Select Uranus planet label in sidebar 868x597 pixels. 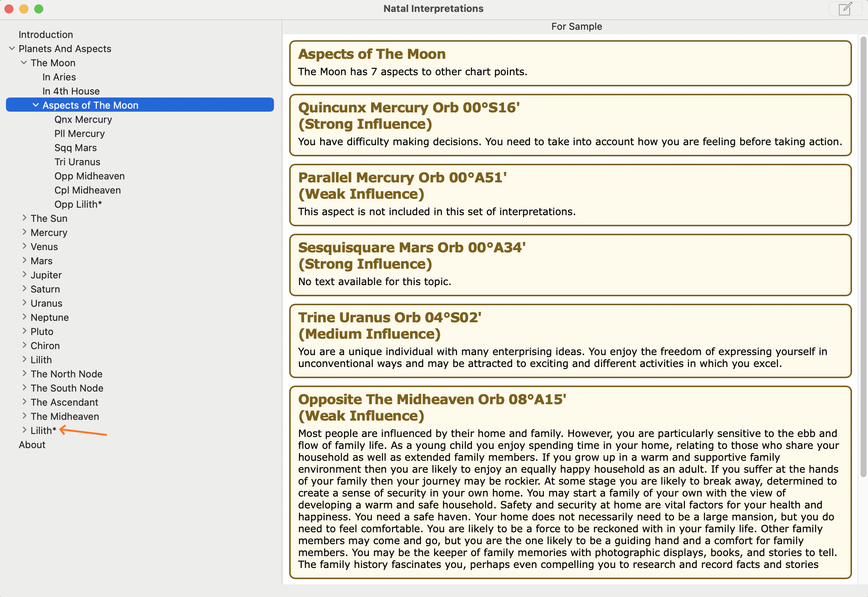click(47, 303)
